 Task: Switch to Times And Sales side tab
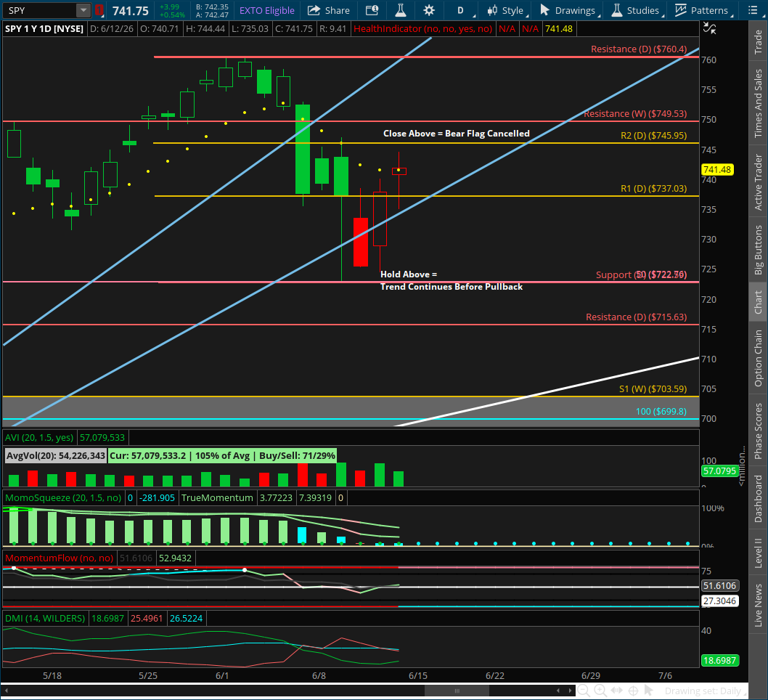coord(759,103)
